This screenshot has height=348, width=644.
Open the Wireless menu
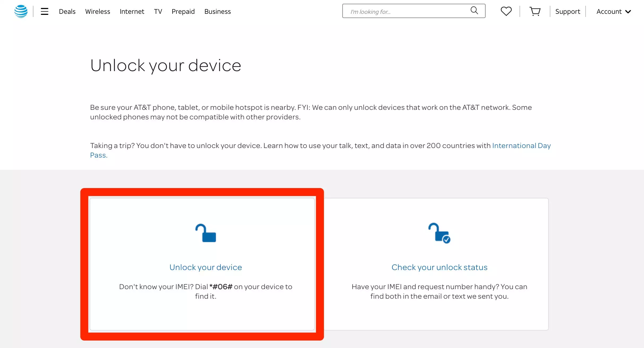97,11
